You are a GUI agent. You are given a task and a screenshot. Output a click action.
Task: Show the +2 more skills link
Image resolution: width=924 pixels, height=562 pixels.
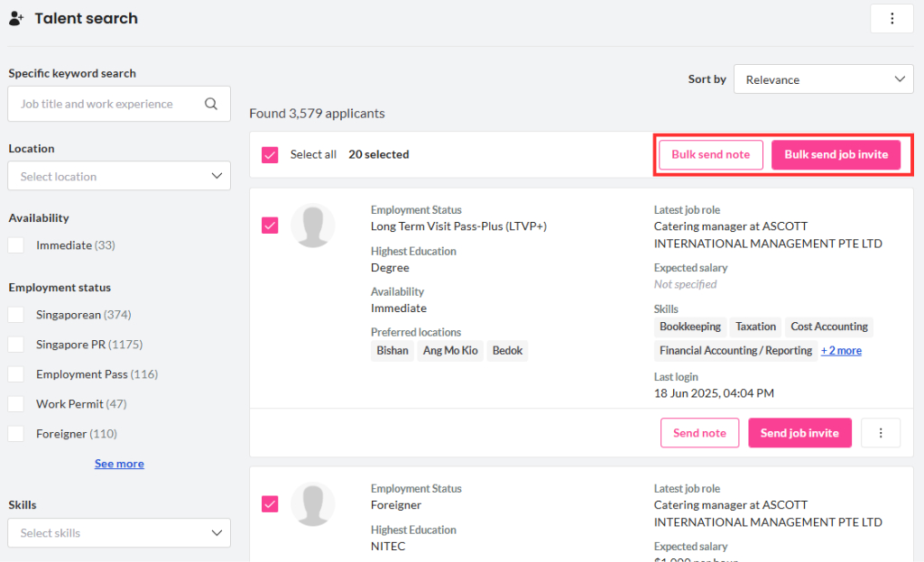coord(841,351)
